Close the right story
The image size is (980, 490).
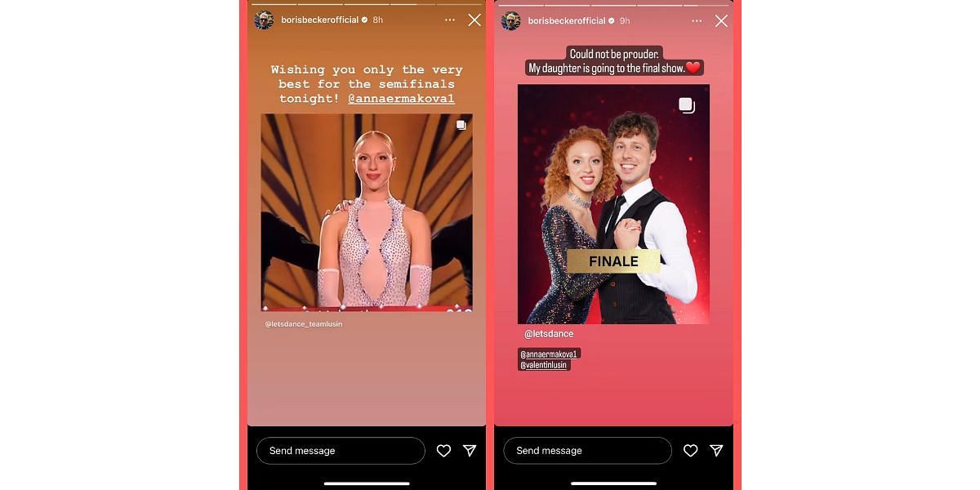[721, 20]
